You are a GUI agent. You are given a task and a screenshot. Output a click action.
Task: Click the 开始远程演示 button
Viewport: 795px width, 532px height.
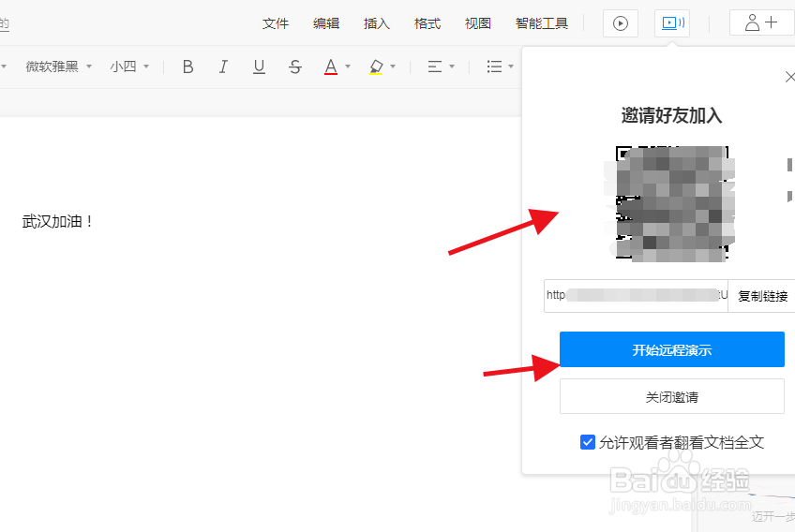point(672,349)
